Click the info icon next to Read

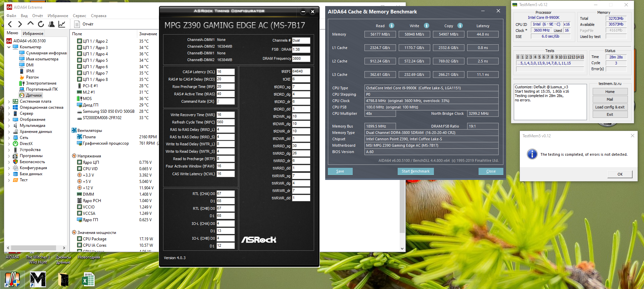pos(392,26)
